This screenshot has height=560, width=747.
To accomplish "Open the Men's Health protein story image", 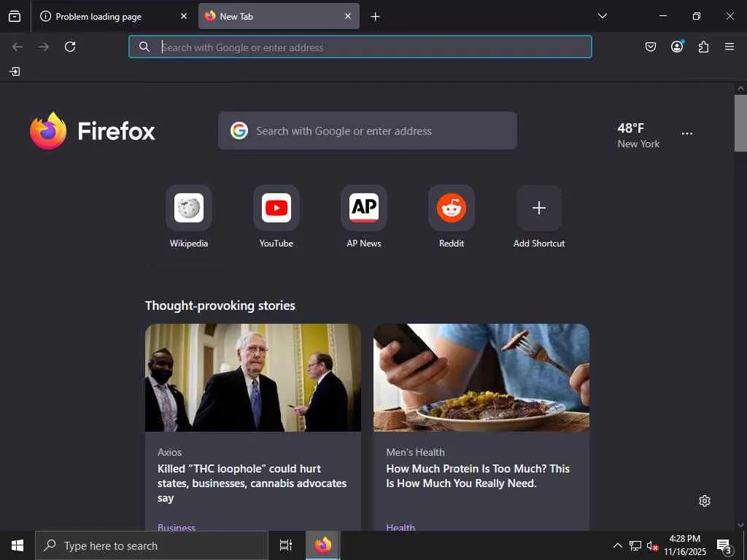I will [481, 378].
